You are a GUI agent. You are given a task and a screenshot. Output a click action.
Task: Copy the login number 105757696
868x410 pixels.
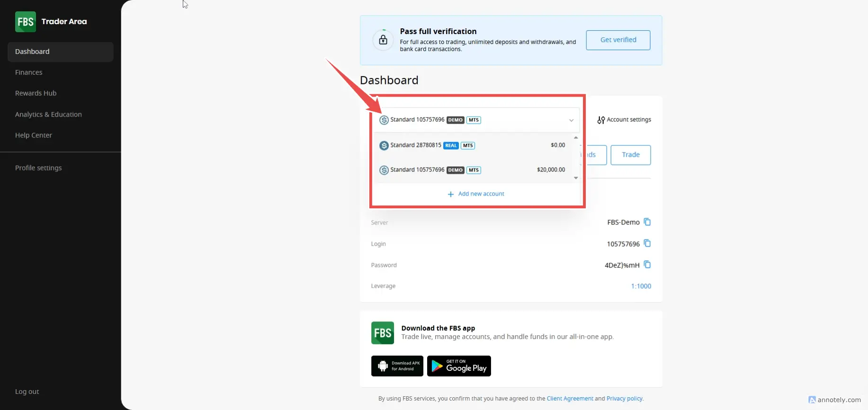pyautogui.click(x=647, y=243)
